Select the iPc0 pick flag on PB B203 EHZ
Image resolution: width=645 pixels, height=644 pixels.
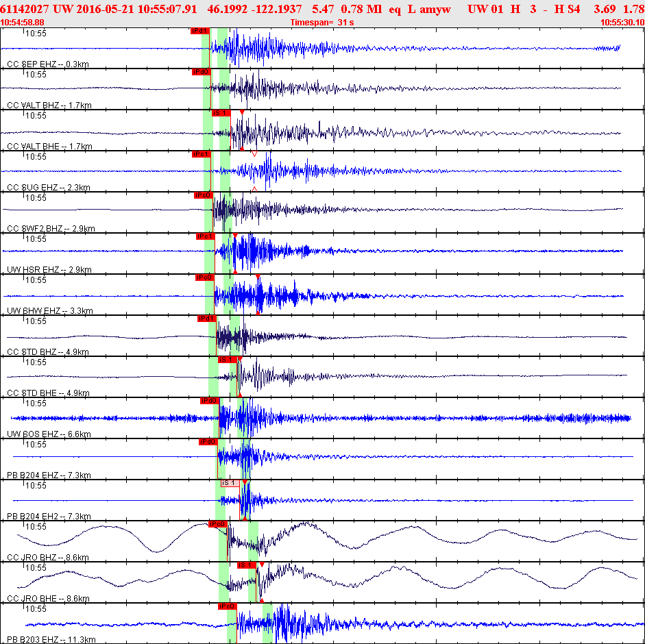228,606
